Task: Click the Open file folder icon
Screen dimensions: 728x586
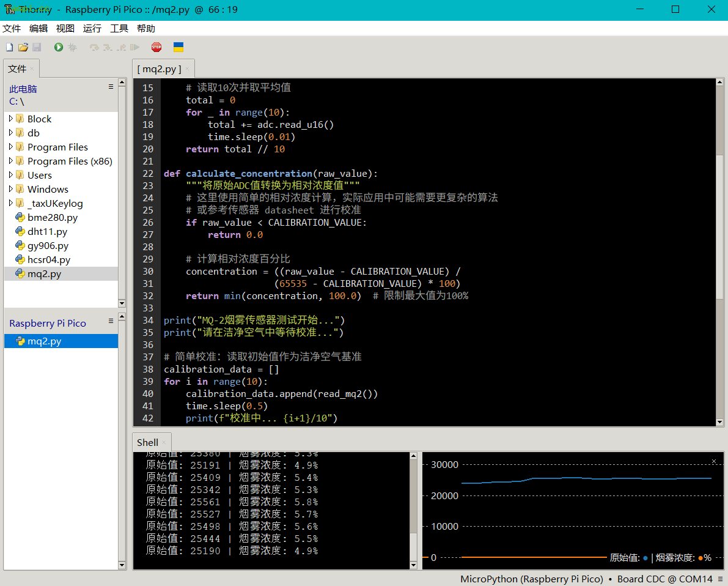Action: pos(23,47)
